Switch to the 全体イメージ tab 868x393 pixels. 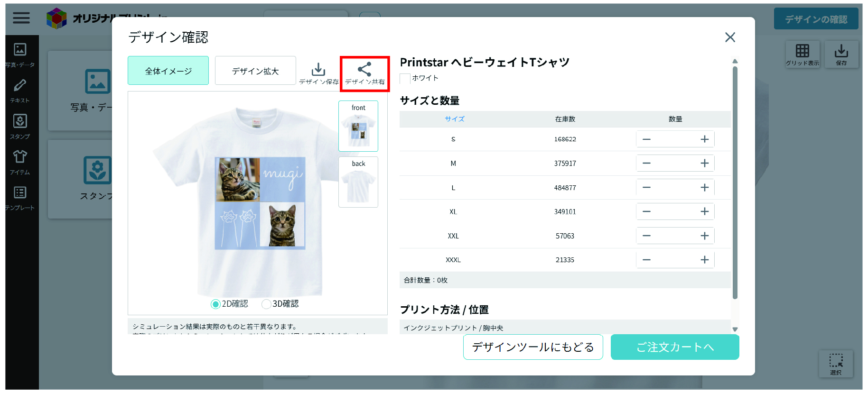click(x=168, y=71)
